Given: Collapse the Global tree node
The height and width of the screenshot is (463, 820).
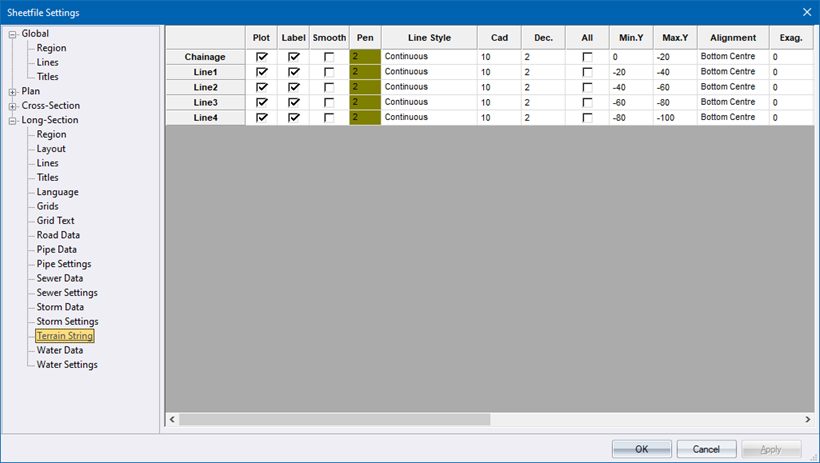Looking at the screenshot, I should click(x=13, y=34).
